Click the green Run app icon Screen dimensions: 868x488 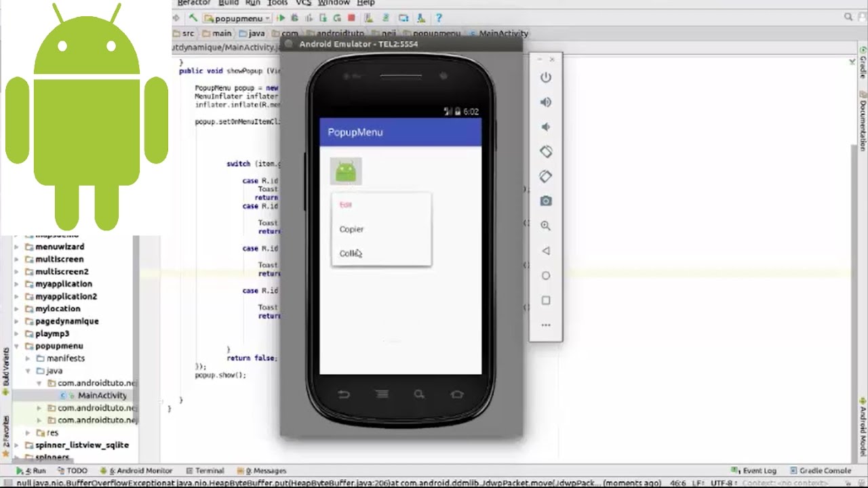coord(281,18)
